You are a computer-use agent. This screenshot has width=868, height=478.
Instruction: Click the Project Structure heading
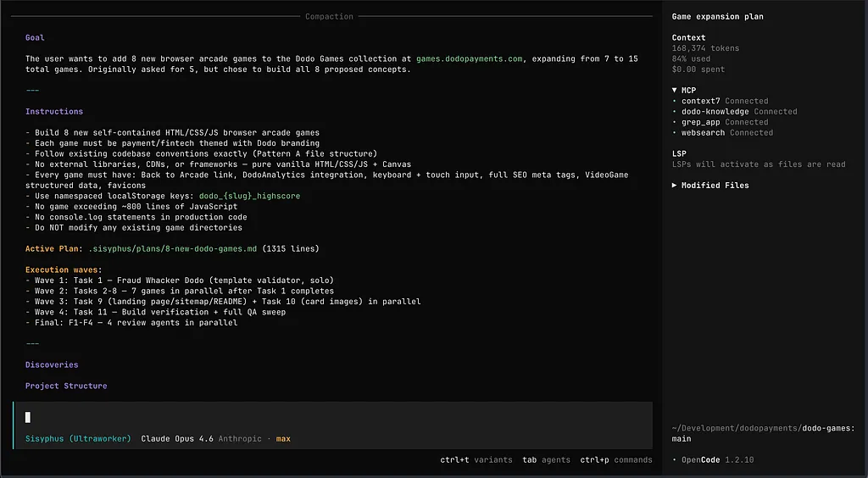click(66, 386)
